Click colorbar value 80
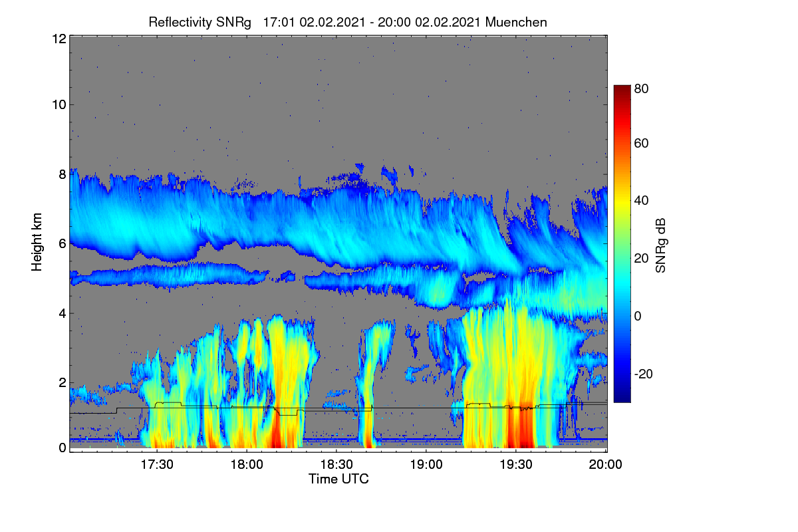The width and height of the screenshot is (798, 532). (641, 88)
